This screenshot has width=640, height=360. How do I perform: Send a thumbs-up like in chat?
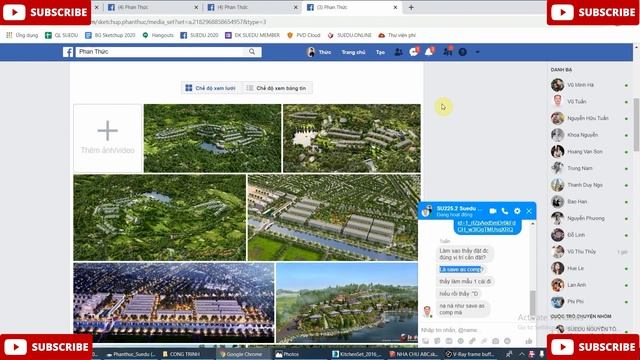(529, 341)
